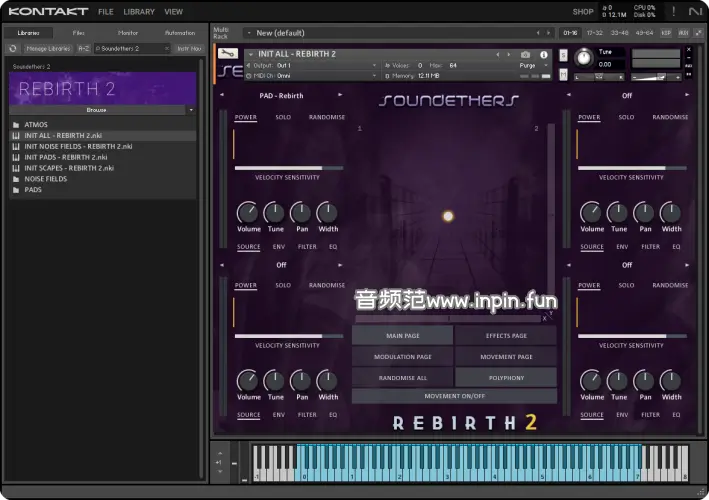Open the Browse dropdown arrow
Image resolution: width=709 pixels, height=500 pixels.
(190, 110)
